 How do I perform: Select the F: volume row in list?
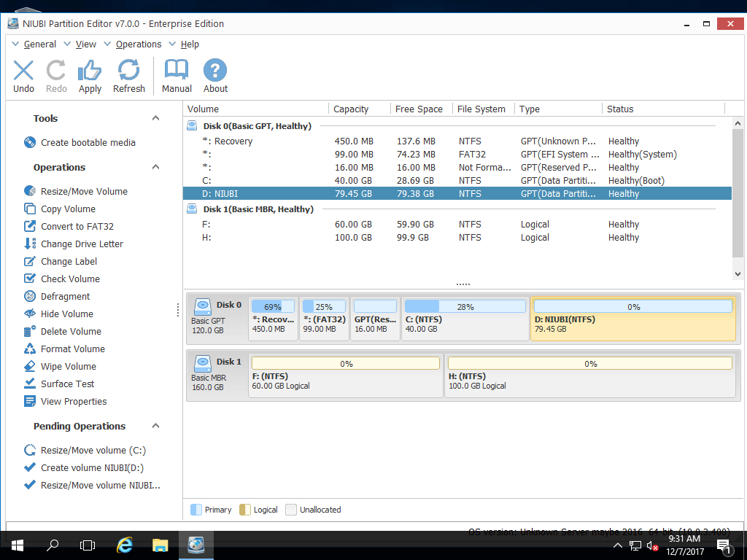(x=457, y=225)
